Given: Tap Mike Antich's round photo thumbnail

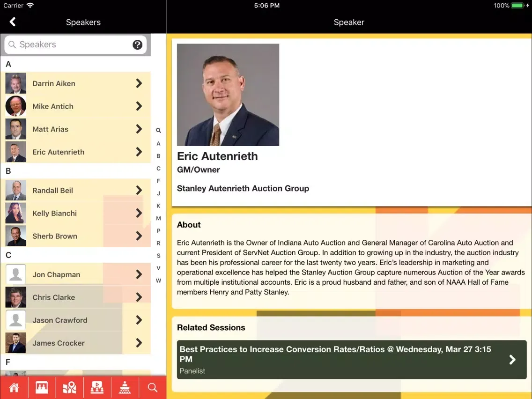Looking at the screenshot, I should click(15, 106).
